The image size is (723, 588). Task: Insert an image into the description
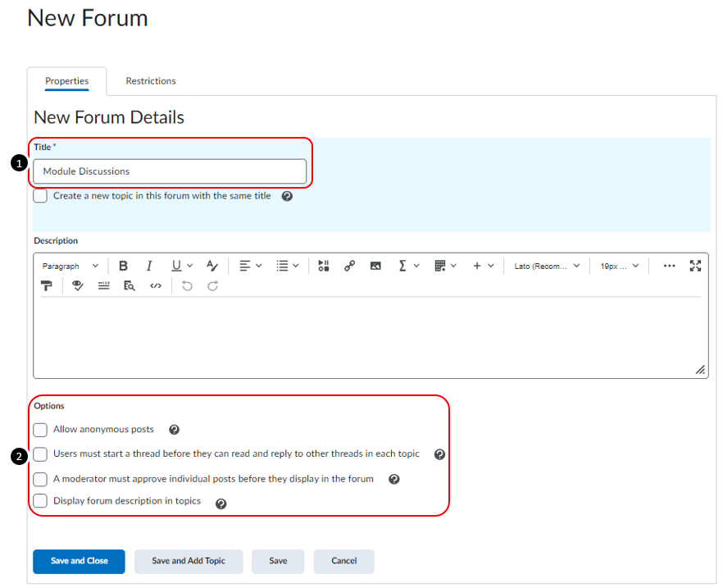click(x=375, y=265)
